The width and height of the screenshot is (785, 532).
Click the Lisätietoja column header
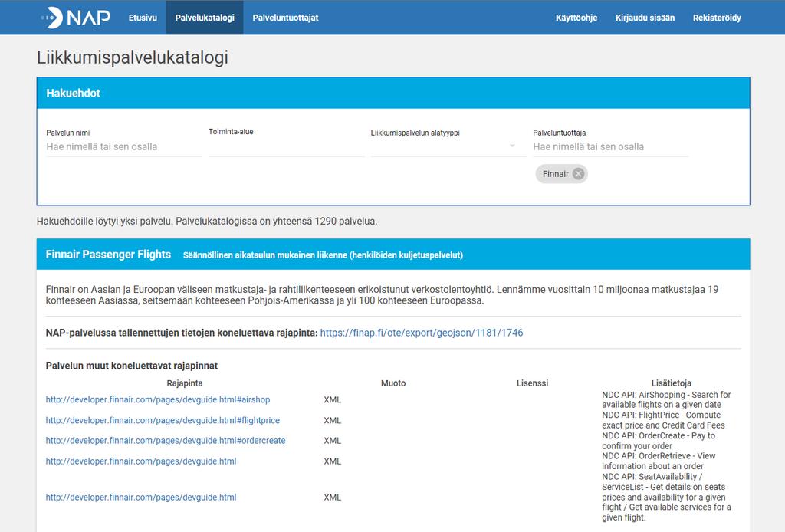click(x=672, y=383)
